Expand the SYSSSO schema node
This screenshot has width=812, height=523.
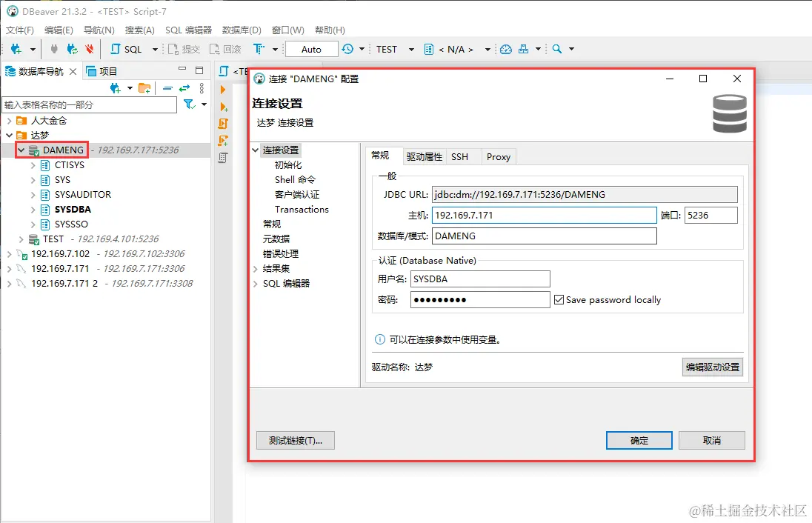33,224
